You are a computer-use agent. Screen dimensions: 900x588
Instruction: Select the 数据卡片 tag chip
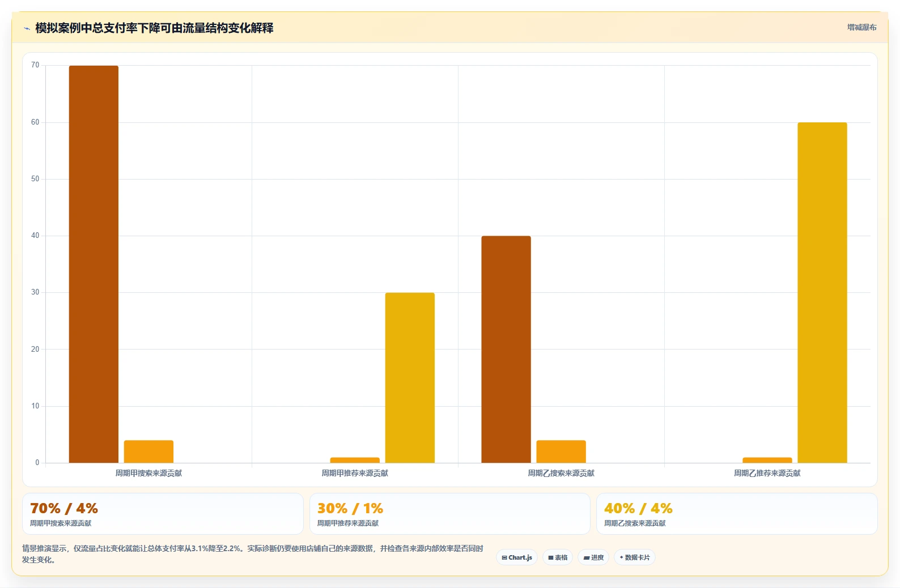pyautogui.click(x=635, y=557)
